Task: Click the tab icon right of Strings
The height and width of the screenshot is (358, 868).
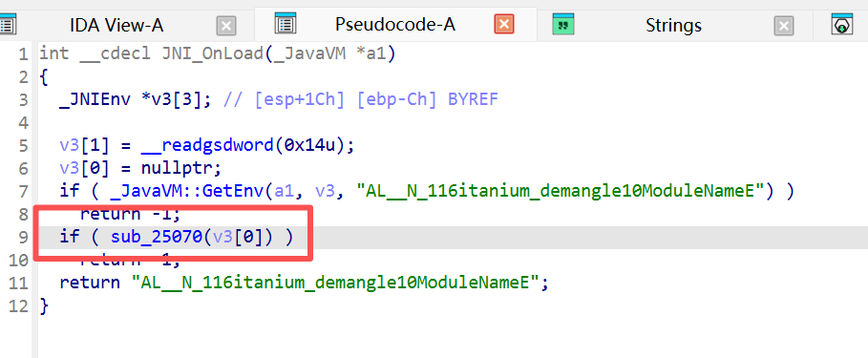Action: [842, 25]
